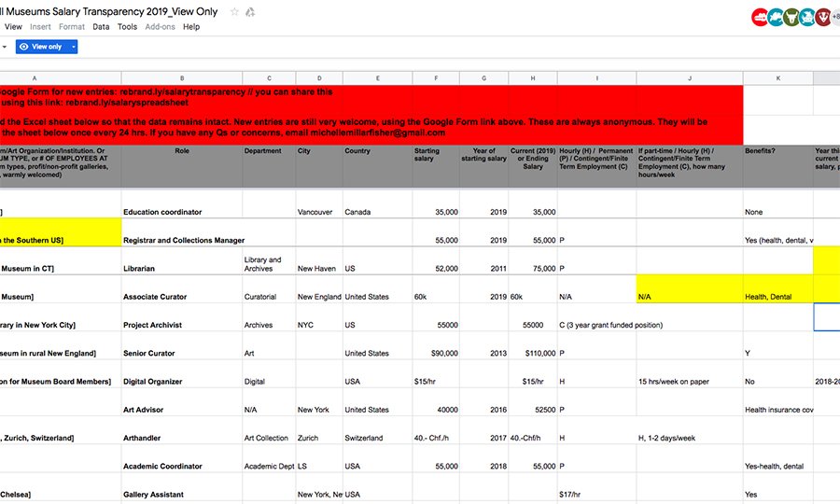
Task: Open the Add-ons menu
Action: 161,27
